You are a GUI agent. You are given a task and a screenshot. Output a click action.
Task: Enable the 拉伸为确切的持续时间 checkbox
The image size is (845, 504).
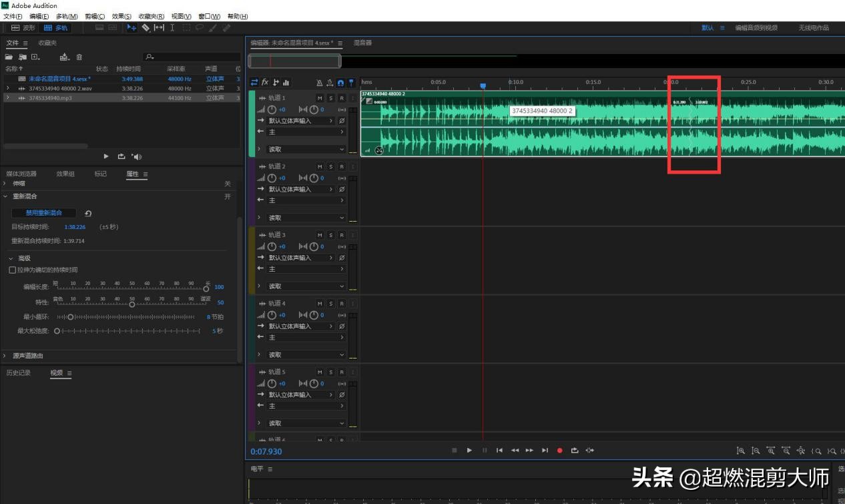click(x=12, y=270)
